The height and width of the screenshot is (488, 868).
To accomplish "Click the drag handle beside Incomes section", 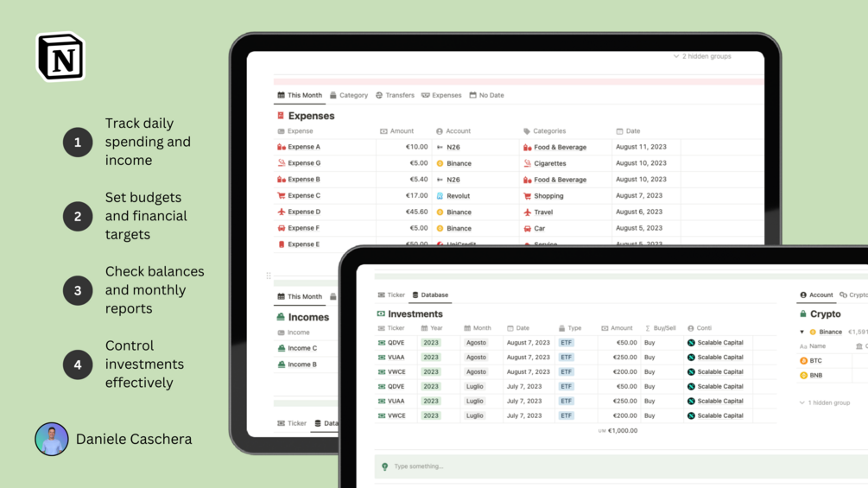I will [269, 276].
